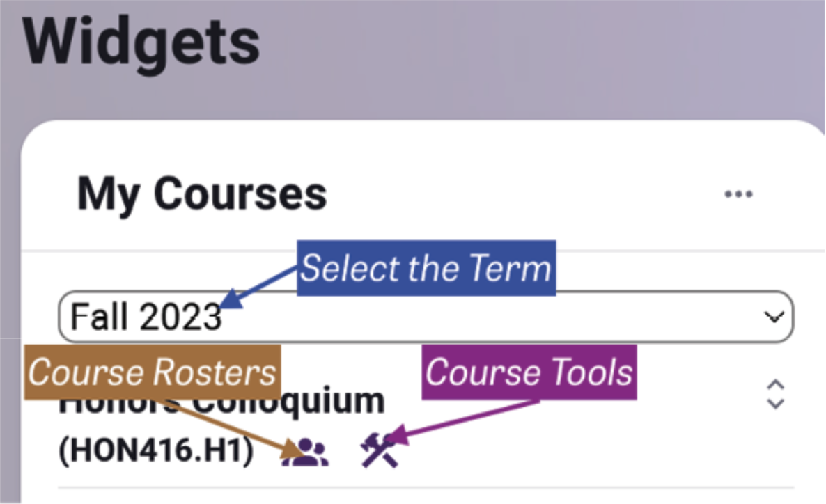Open the Fall 2023 term dropdown
The width and height of the screenshot is (826, 504).
click(425, 317)
